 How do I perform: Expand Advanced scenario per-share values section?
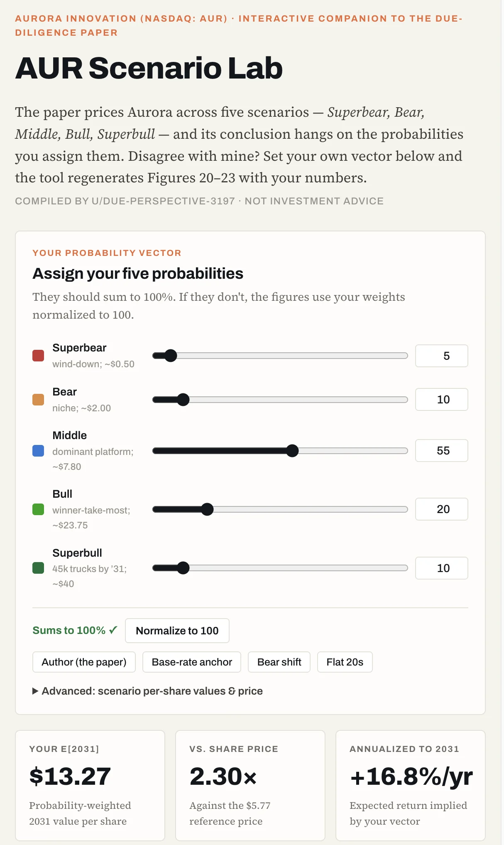[148, 691]
